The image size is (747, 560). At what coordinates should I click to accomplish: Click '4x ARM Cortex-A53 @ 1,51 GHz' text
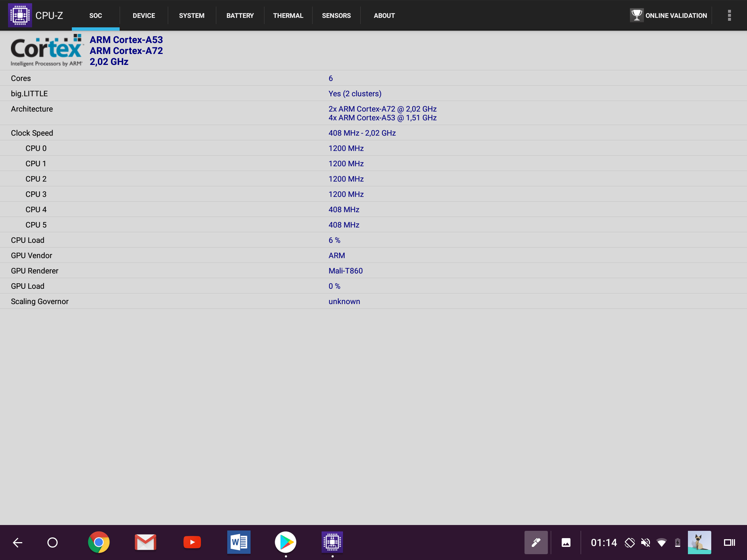tap(383, 118)
